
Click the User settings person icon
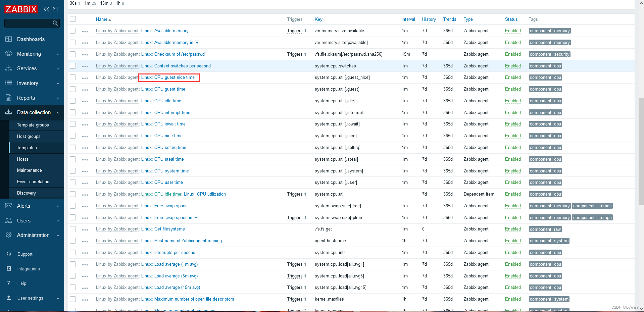(9, 298)
